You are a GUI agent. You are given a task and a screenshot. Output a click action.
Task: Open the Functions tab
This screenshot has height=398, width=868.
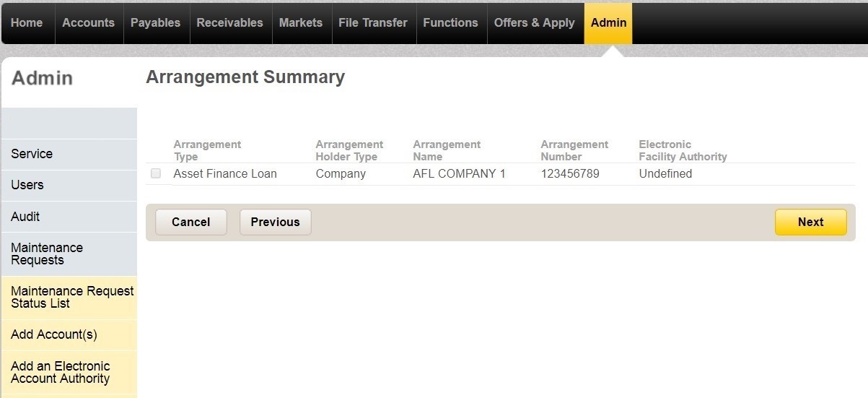(x=451, y=23)
